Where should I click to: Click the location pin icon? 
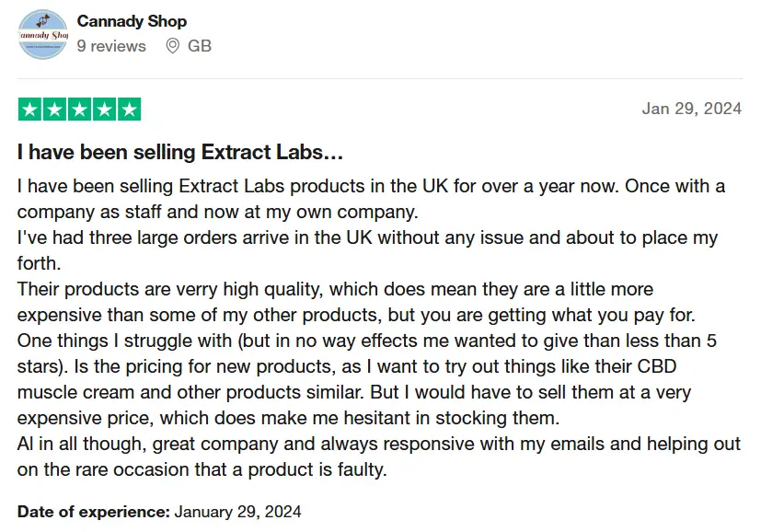pos(172,46)
